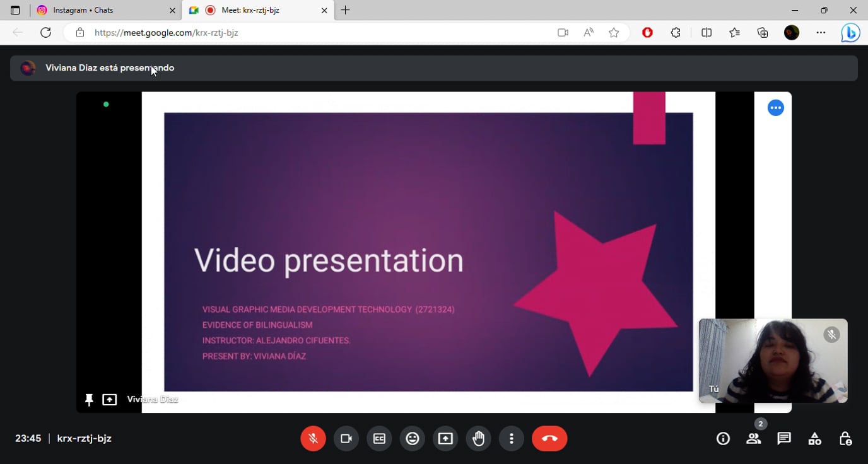View site information lock icon
The image size is (868, 464).
tap(79, 33)
